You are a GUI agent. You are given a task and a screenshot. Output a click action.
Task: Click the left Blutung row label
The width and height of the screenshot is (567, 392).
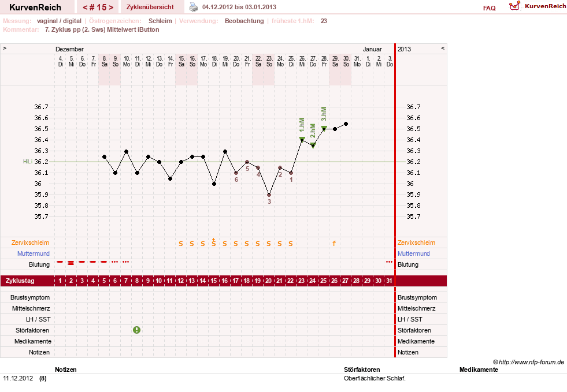pos(39,264)
